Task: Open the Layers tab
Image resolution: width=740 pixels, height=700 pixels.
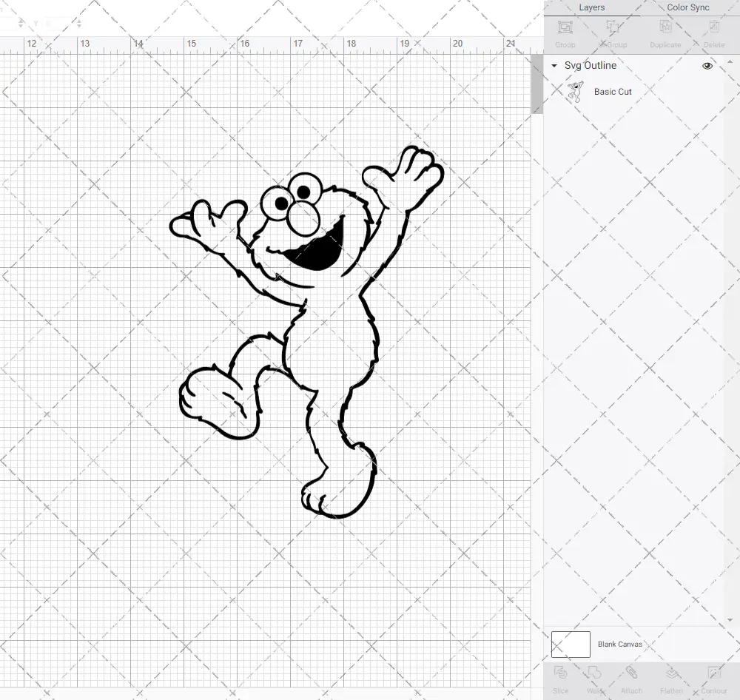Action: click(x=591, y=7)
